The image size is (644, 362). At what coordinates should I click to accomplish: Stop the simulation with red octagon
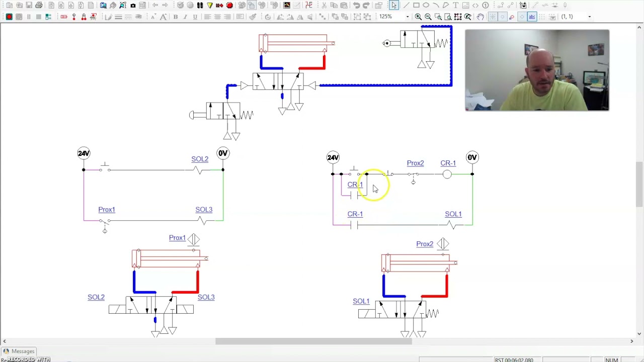click(229, 5)
